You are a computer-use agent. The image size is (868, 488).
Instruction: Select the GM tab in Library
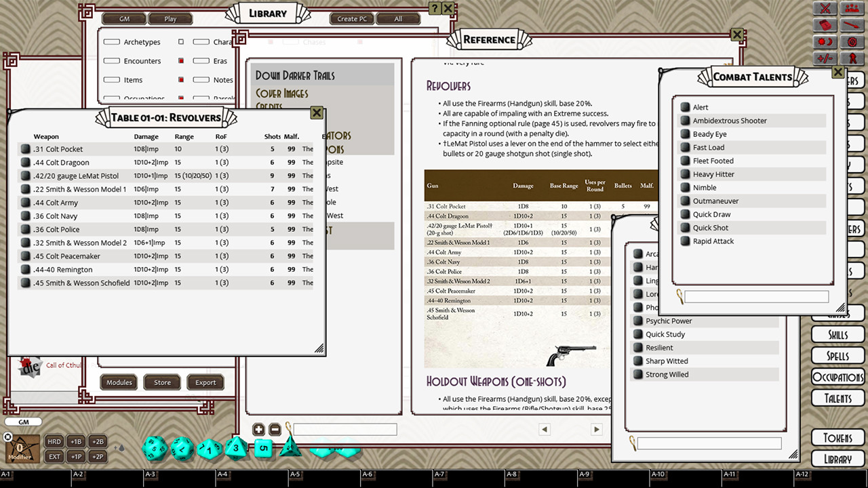(x=123, y=18)
